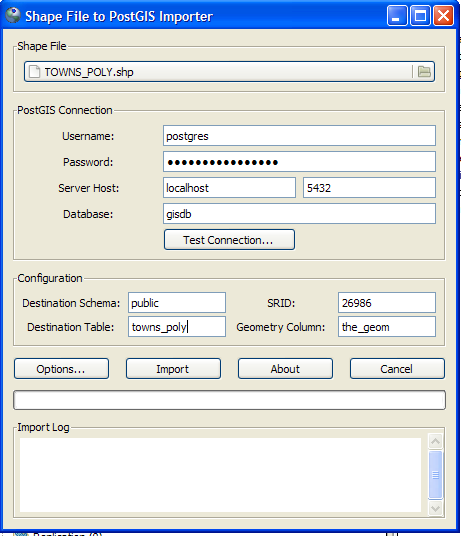Image resolution: width=461 pixels, height=536 pixels.
Task: Click the Import Log scroll down arrow
Action: [435, 508]
